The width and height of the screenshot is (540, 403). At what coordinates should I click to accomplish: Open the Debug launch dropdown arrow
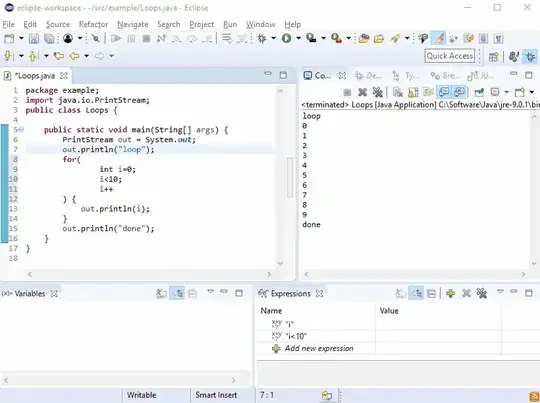(273, 38)
